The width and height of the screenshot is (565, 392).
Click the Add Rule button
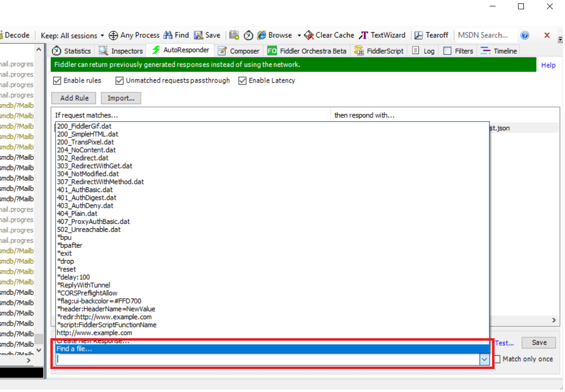[73, 98]
